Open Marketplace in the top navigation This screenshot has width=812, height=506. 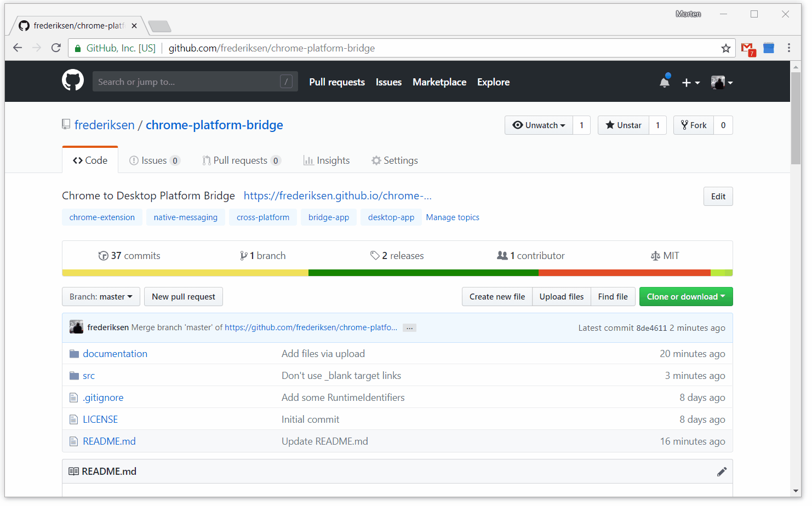(439, 82)
